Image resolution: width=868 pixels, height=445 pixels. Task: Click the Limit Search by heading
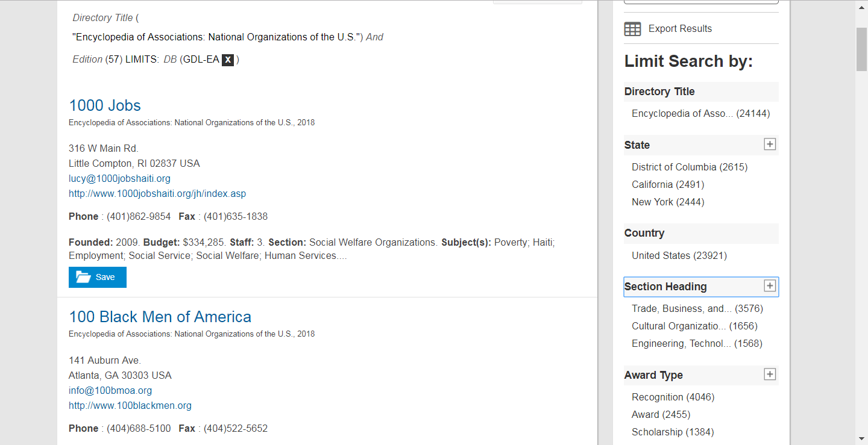point(688,61)
